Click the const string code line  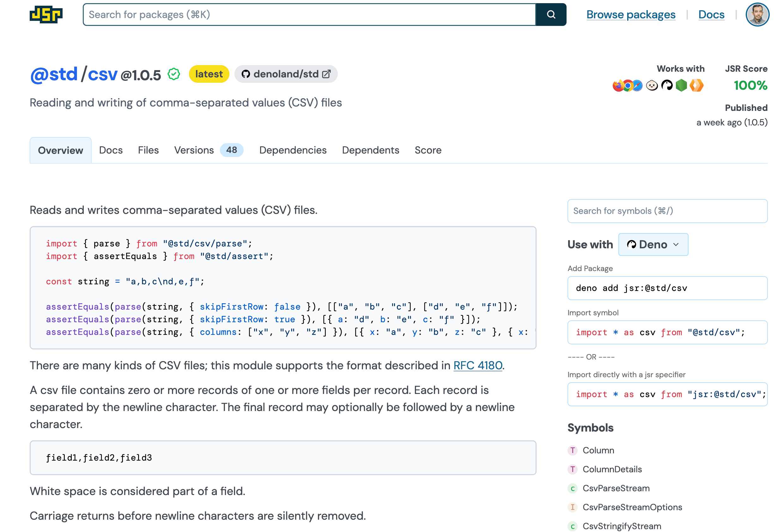coord(125,282)
